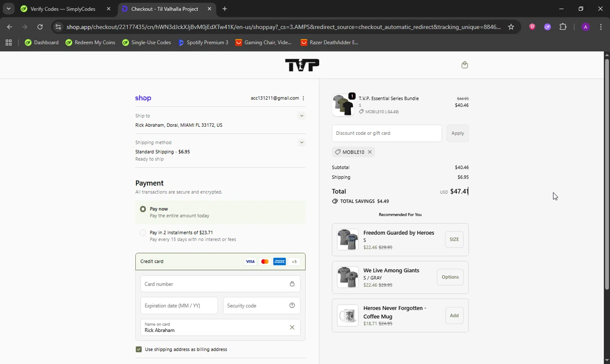Click the Security code field
This screenshot has height=364, width=610.
(261, 305)
